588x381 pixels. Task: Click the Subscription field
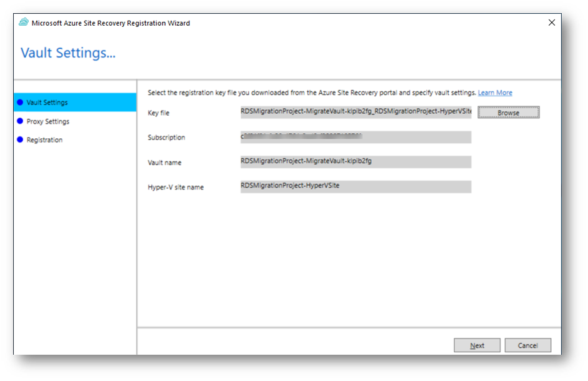pyautogui.click(x=356, y=137)
